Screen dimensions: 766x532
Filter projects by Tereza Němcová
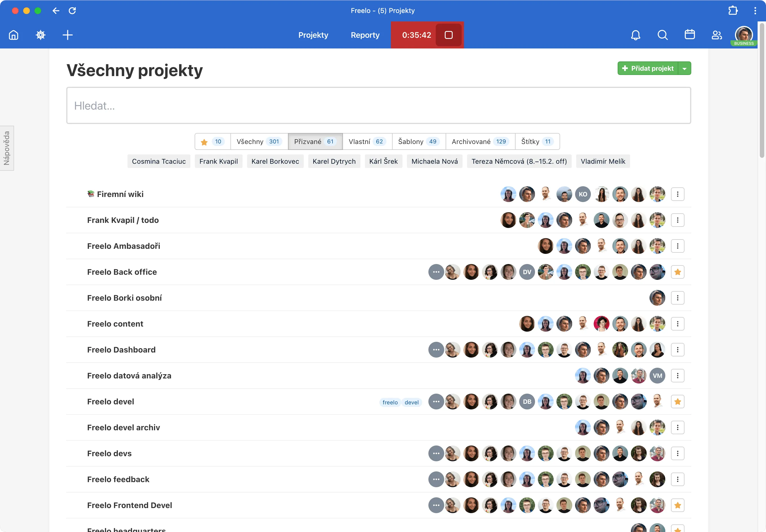tap(519, 161)
